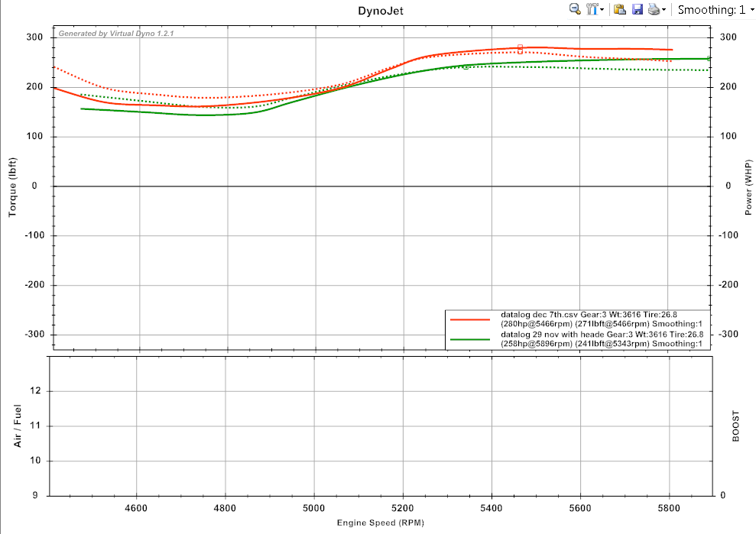
Task: Click the red line swatch in the legend
Action: (469, 319)
